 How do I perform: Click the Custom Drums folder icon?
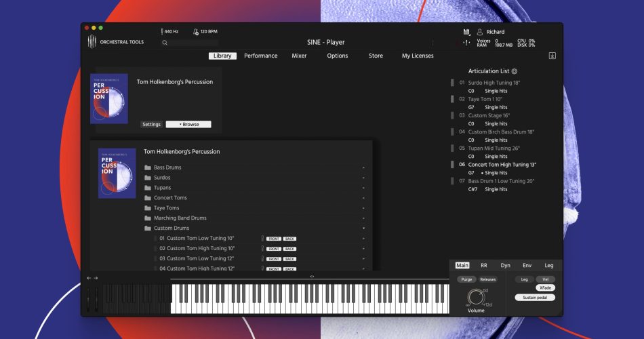(148, 228)
